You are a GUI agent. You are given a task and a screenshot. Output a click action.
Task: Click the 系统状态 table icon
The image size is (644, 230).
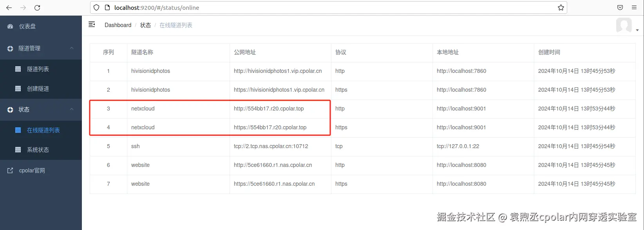click(x=18, y=150)
